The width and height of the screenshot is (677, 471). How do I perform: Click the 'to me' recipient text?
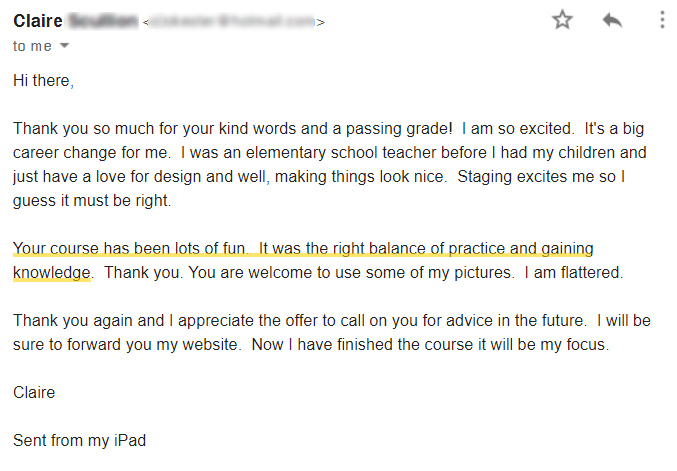pyautogui.click(x=32, y=46)
